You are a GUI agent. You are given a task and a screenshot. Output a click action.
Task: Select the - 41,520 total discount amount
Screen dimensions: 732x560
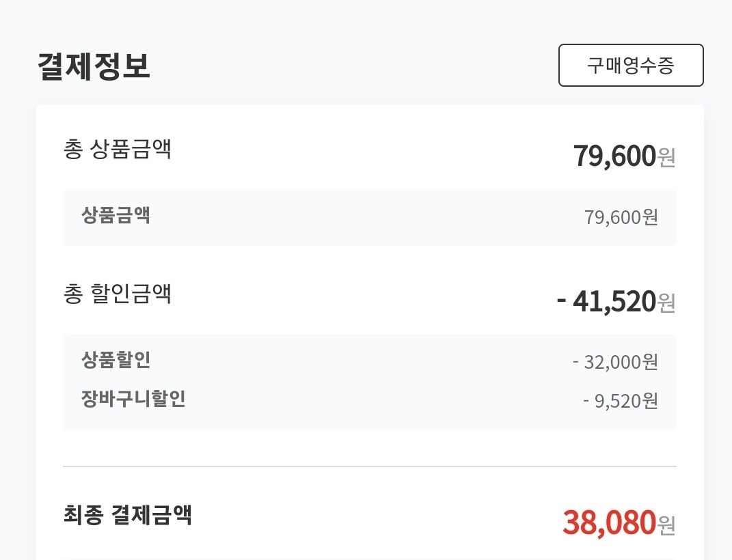[x=606, y=301]
